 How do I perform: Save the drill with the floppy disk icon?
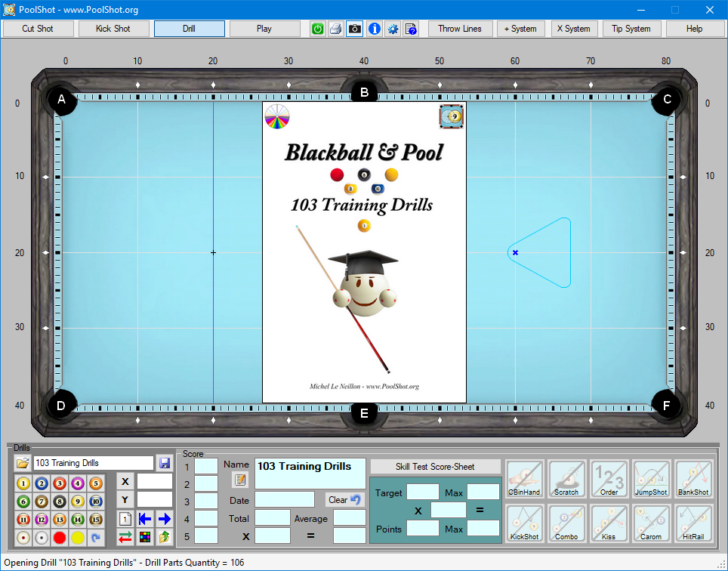coord(165,463)
